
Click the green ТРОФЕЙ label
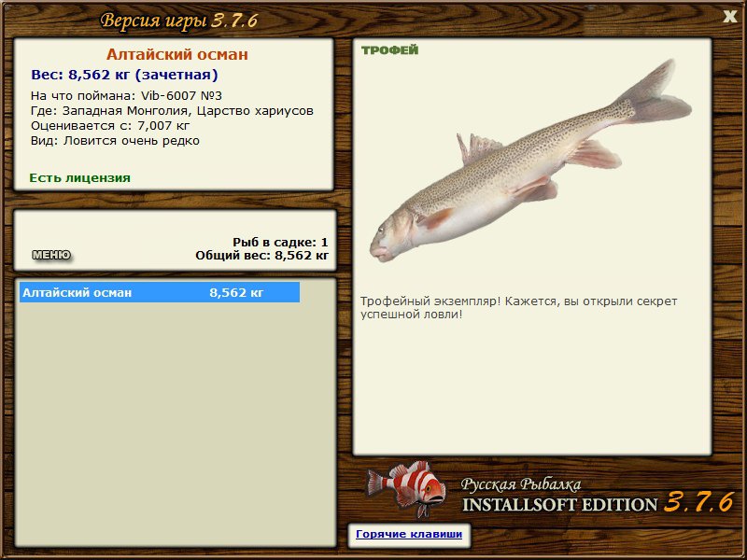pyautogui.click(x=389, y=50)
